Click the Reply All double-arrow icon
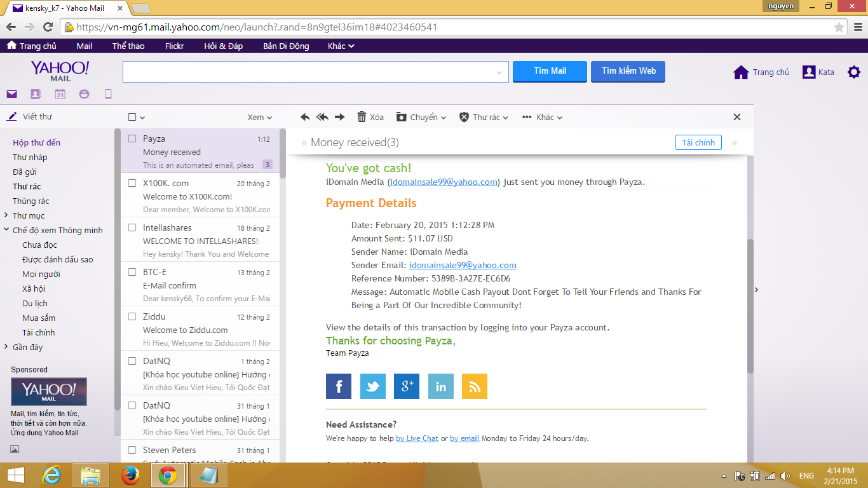Viewport: 868px width, 488px height. coord(322,117)
